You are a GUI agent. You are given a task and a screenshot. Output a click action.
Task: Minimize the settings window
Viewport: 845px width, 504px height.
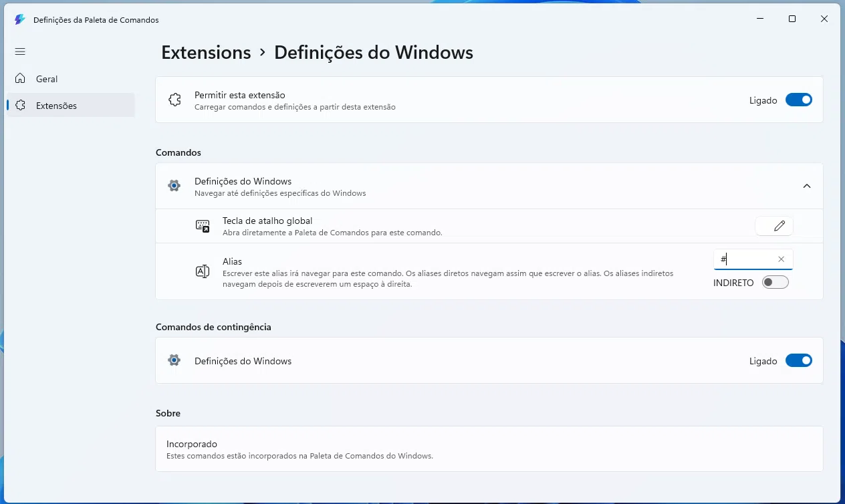coord(760,19)
